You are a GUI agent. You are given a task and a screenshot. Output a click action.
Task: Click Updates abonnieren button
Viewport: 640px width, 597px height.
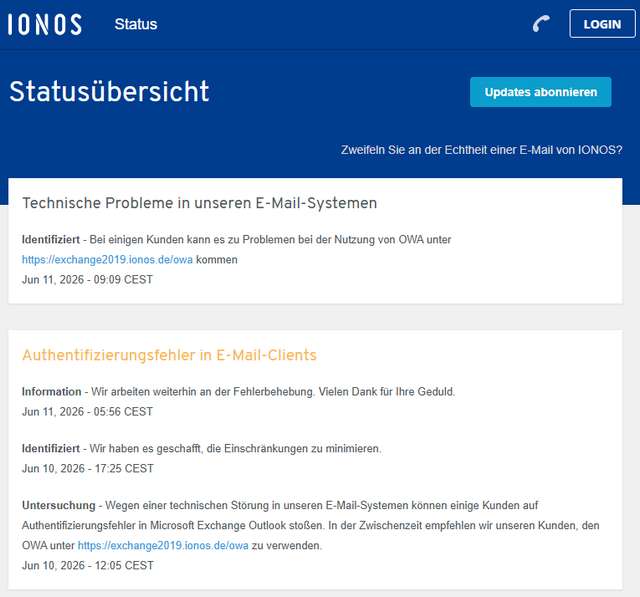pos(541,92)
